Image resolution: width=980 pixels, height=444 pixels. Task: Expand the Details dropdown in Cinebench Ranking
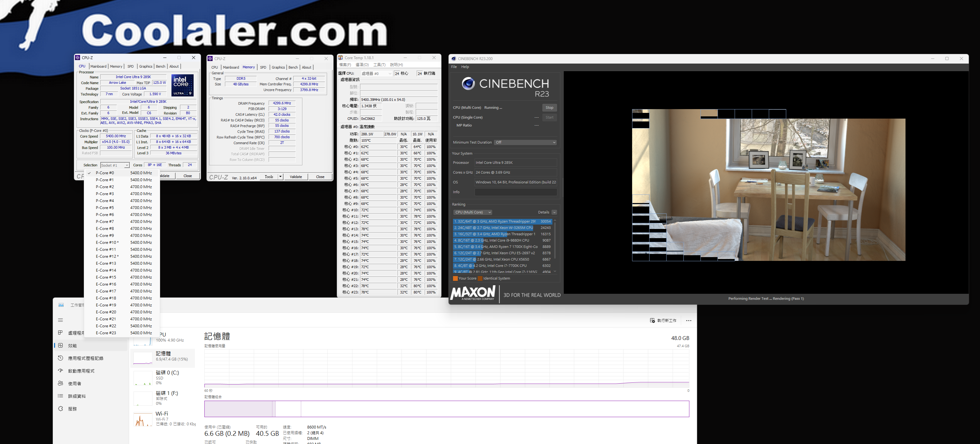tap(554, 212)
